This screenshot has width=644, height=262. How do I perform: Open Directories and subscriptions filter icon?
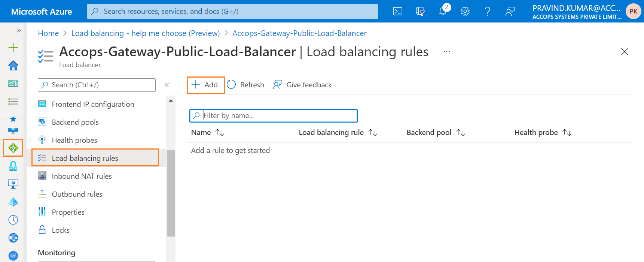[420, 11]
